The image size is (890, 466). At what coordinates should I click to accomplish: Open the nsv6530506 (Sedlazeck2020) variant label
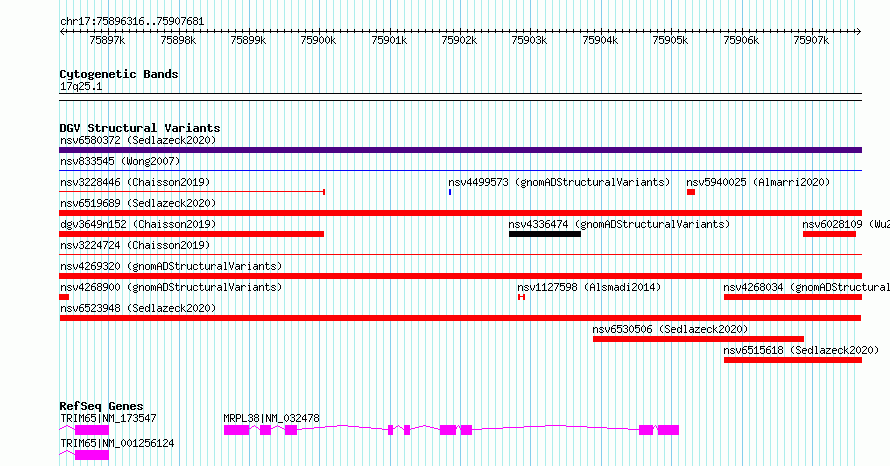[x=670, y=329]
